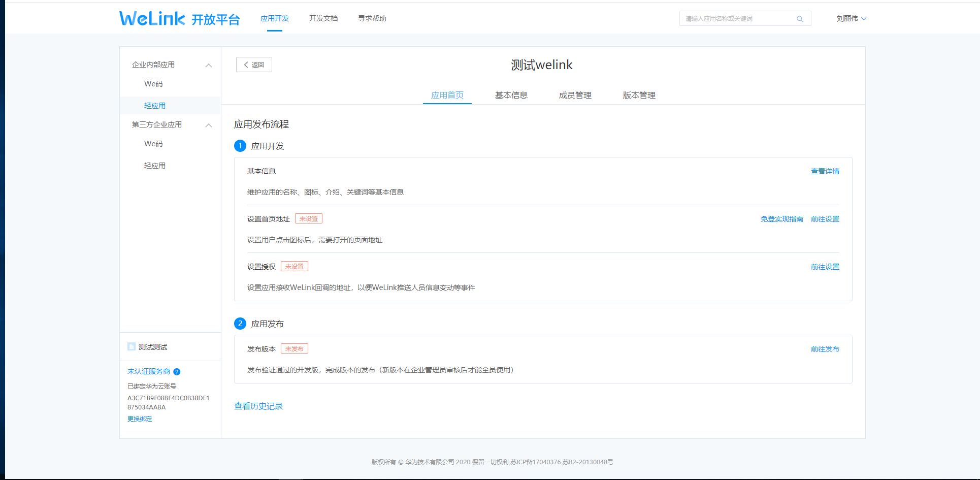Open 查看历史记录 link
The width and height of the screenshot is (980, 480).
point(258,406)
